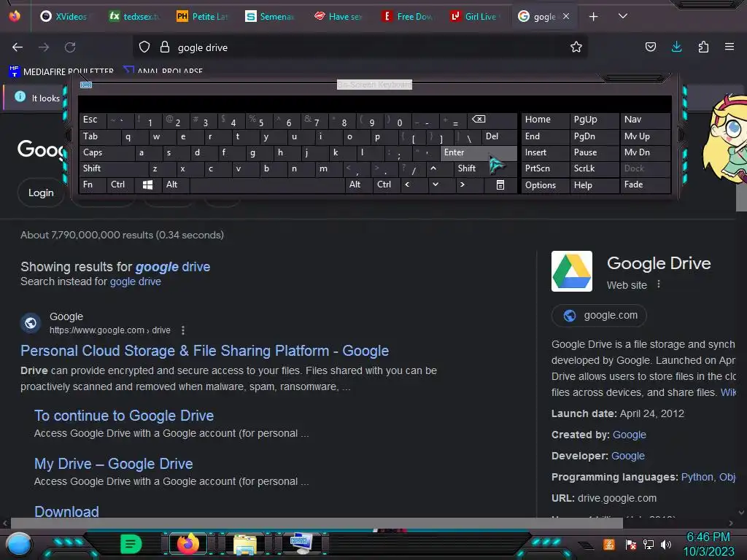Viewport: 747px width, 560px height.
Task: Reload the page with the refresh icon
Action: coord(70,47)
